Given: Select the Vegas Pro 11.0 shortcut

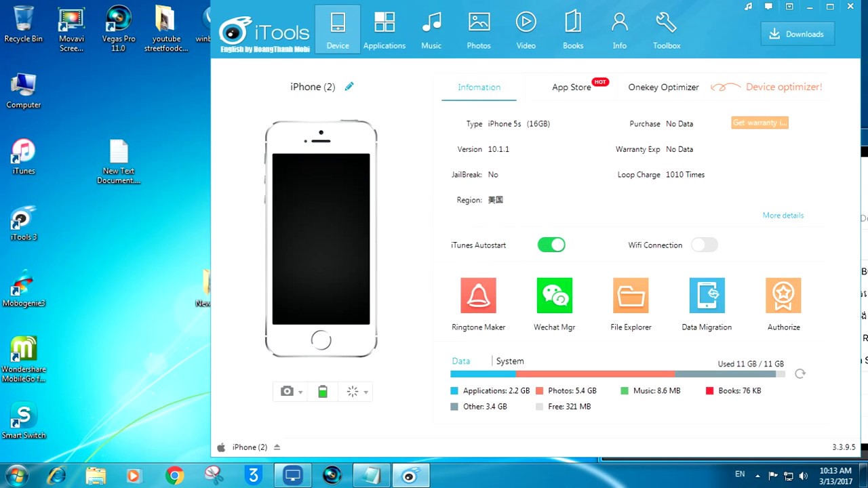Looking at the screenshot, I should [x=118, y=28].
